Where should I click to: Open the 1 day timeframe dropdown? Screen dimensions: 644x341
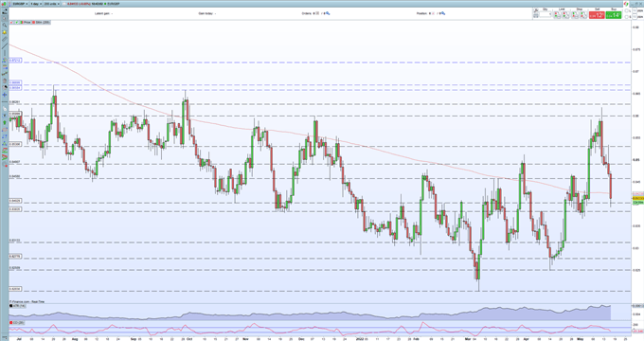coord(36,4)
